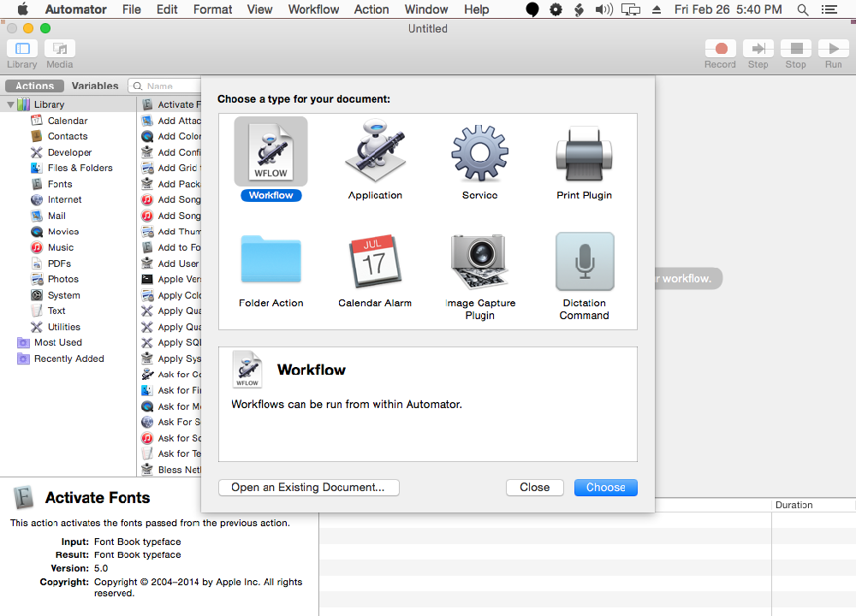856x616 pixels.
Task: Open the Format menu
Action: [212, 9]
